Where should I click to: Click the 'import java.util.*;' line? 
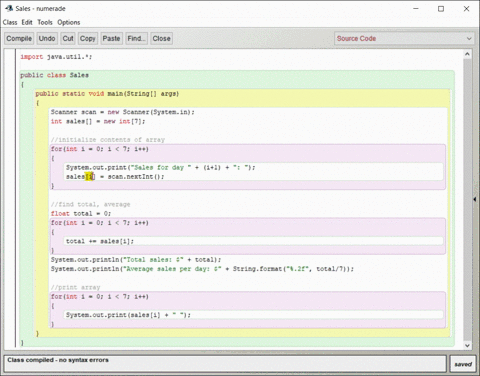coord(56,57)
